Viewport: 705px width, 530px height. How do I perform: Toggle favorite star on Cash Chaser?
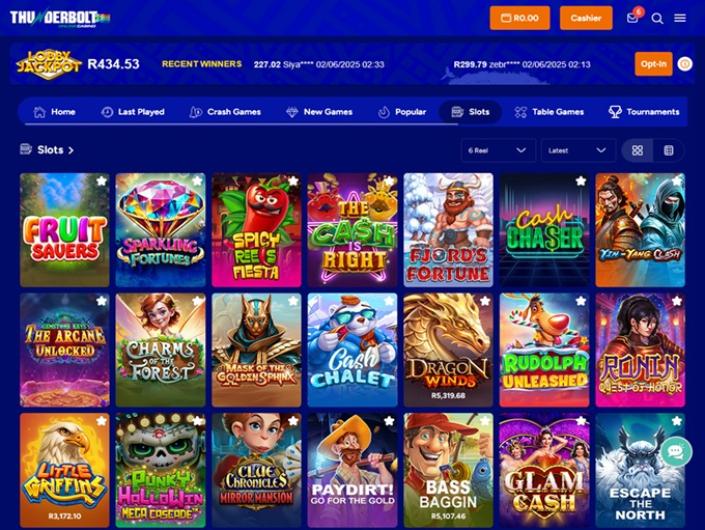point(581,181)
